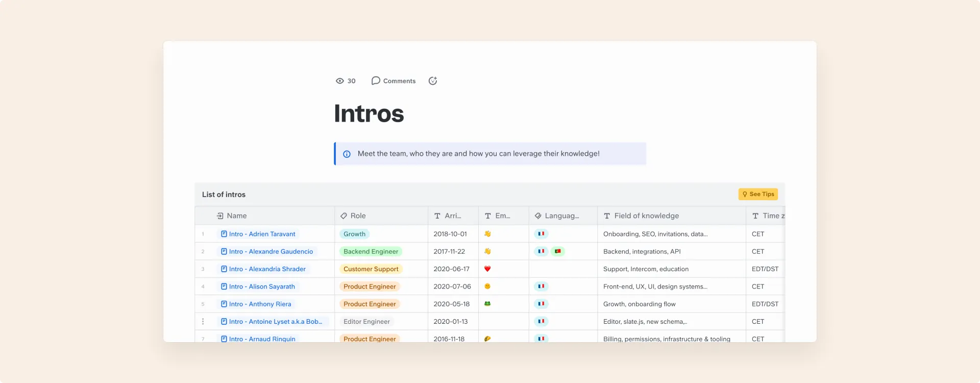Click the French flag in Alison Sayarath's row
980x383 pixels.
pos(541,286)
